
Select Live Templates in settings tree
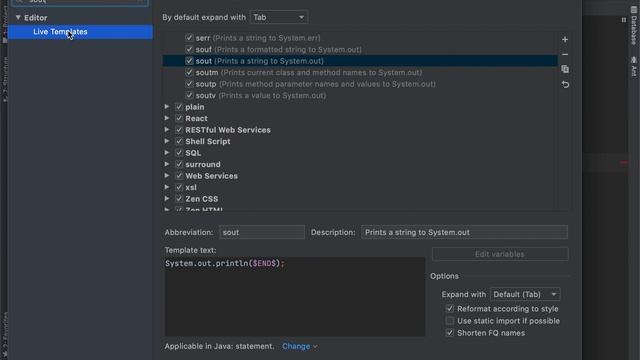pos(80,32)
